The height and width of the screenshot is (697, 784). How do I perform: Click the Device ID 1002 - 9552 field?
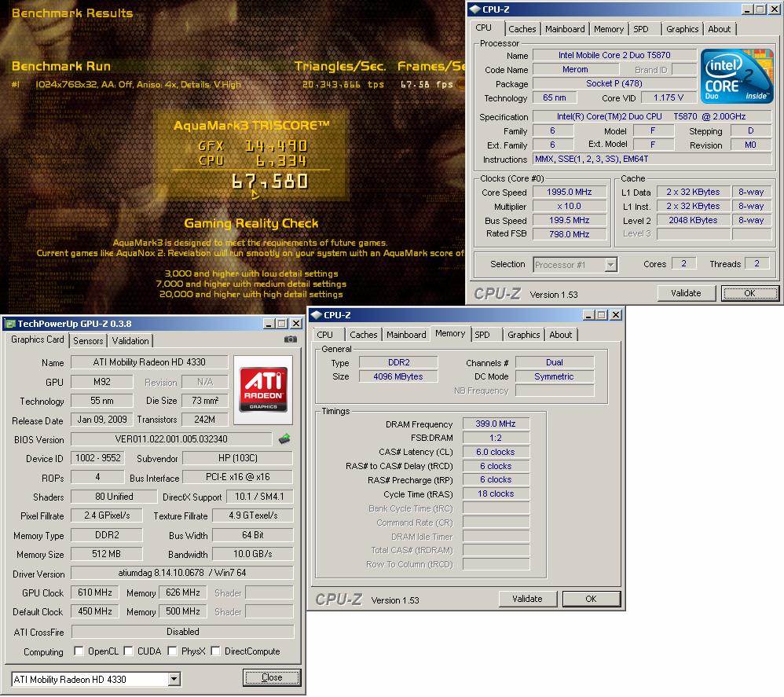(x=97, y=458)
